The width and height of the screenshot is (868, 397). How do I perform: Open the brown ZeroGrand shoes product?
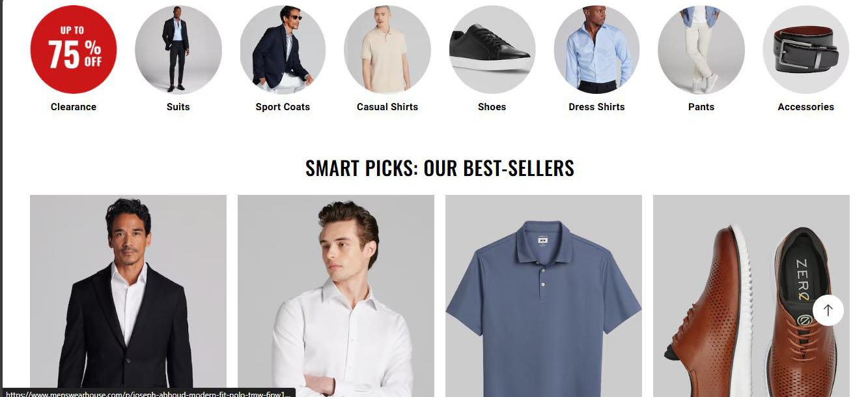click(751, 296)
